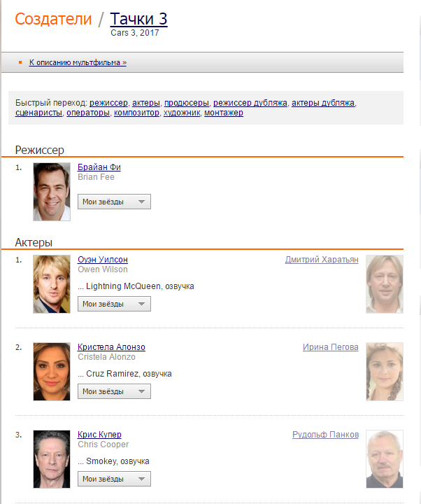Click Дмитрий Харатьян photo thumbnail
The height and width of the screenshot is (504, 421).
(385, 284)
